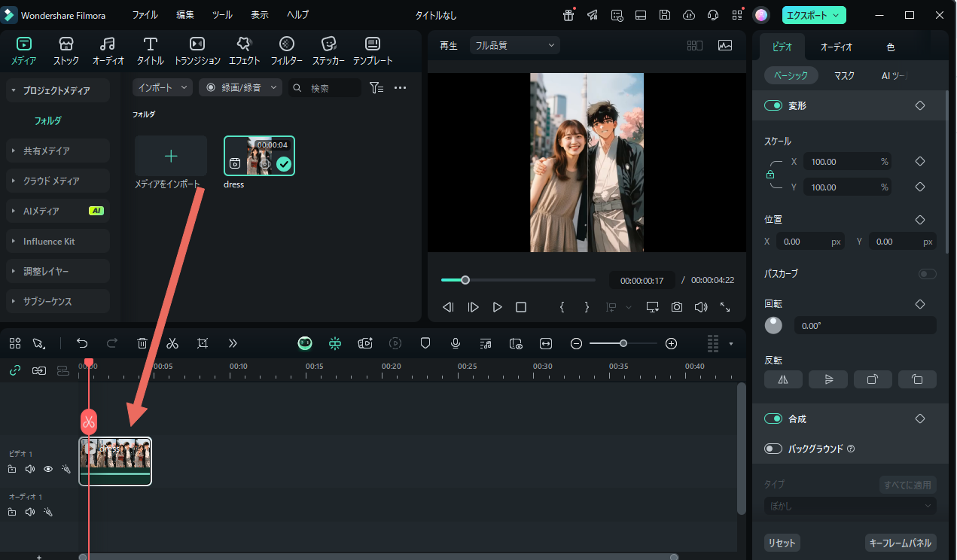Open the 編集 menu
957x560 pixels.
(185, 15)
